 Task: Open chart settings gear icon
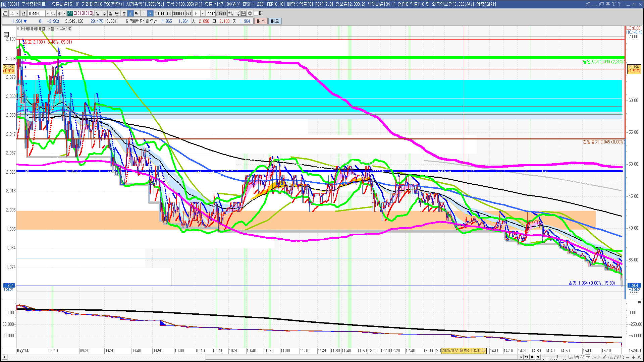250,13
